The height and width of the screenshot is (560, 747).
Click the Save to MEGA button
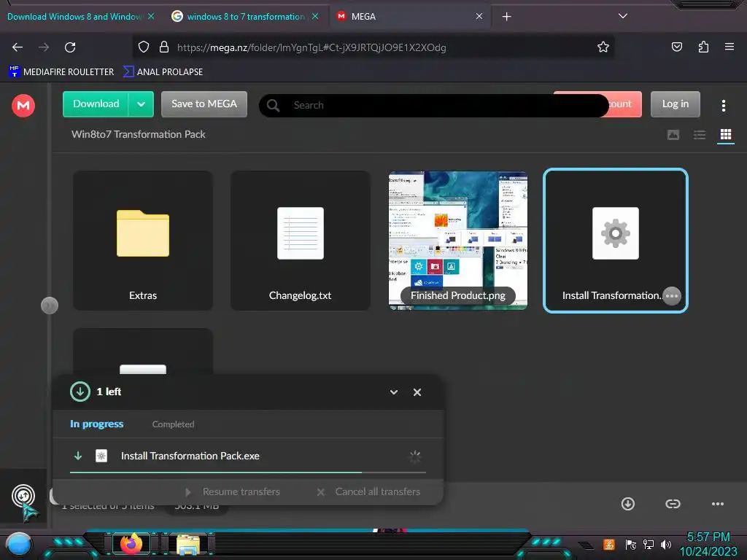(204, 104)
